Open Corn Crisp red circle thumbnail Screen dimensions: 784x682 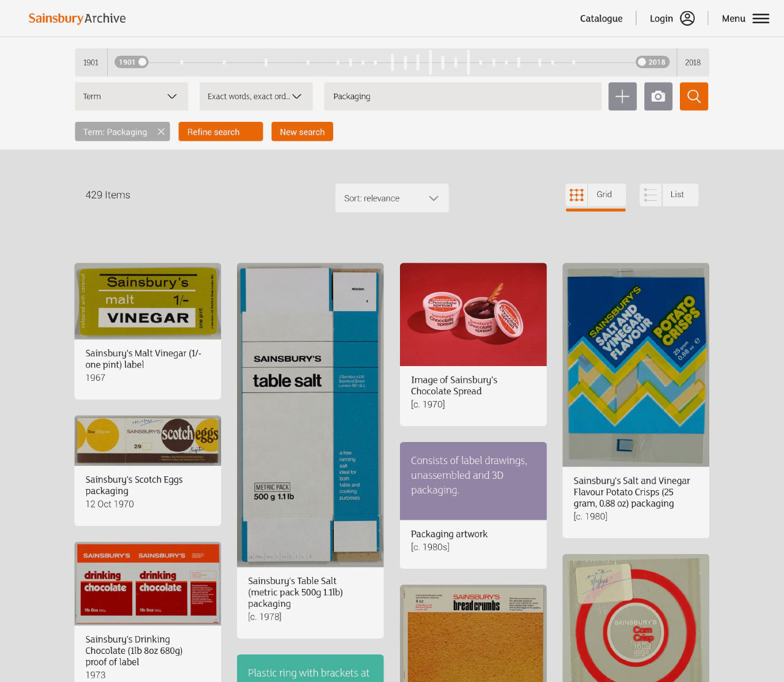tap(636, 618)
